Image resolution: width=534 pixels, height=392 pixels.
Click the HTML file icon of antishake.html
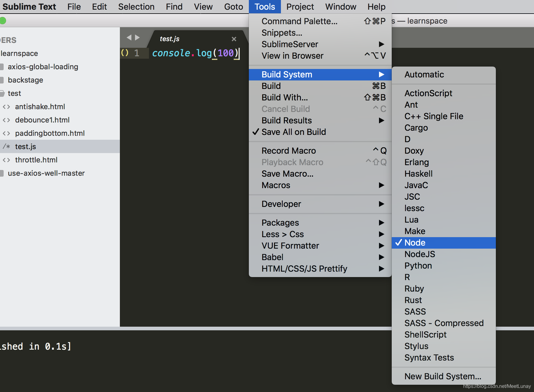(6, 107)
